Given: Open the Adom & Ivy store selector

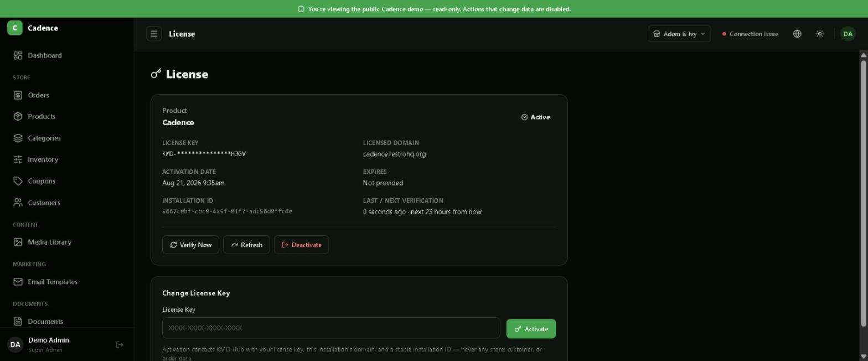Looking at the screenshot, I should tap(679, 34).
